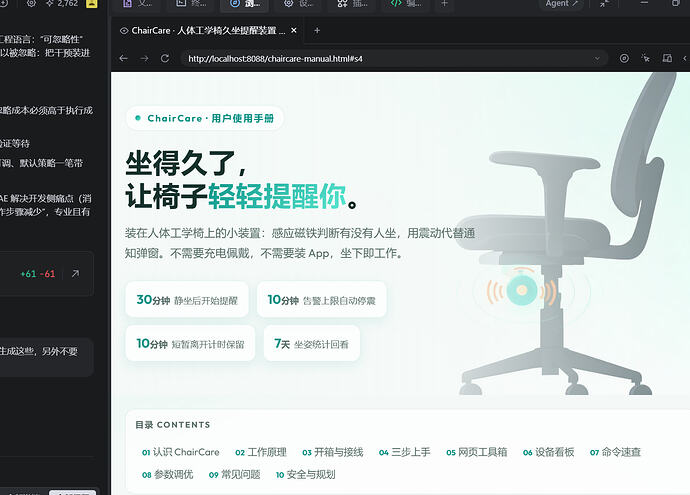The image size is (690, 495).
Task: Open contents link 08 参数调优
Action: 167,474
